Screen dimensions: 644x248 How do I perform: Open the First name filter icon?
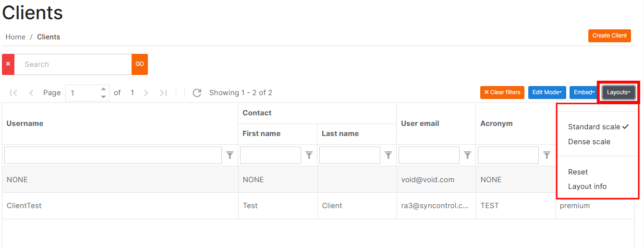pos(309,155)
